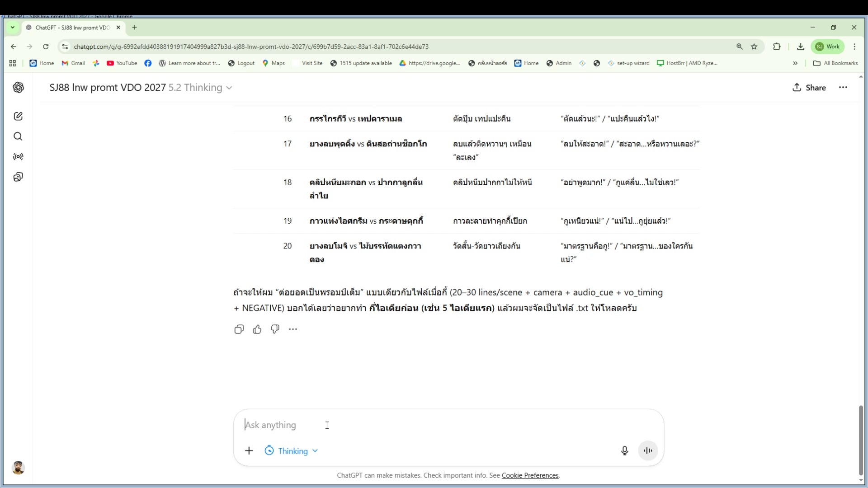
Task: Open the Cookie Preferences link
Action: coord(530,475)
